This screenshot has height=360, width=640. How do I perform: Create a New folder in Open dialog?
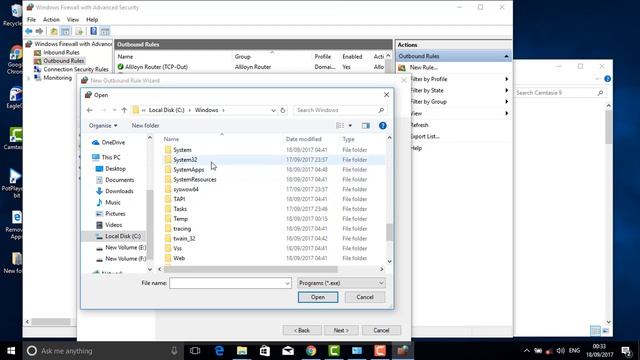coord(145,126)
